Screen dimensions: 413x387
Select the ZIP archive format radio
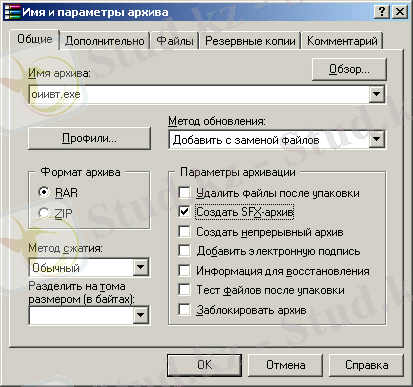[x=44, y=213]
